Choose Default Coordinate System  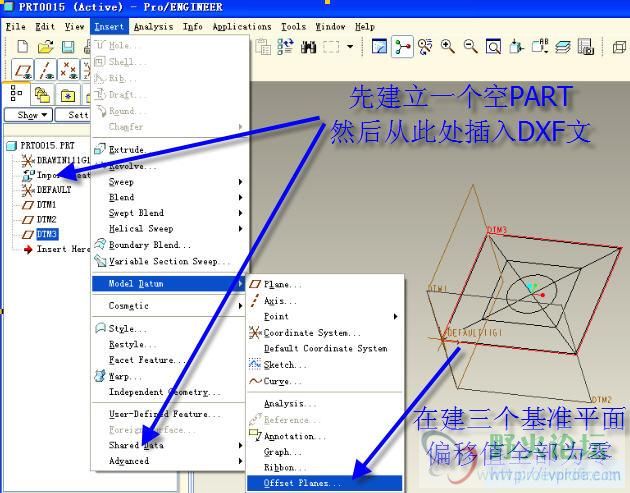(325, 348)
